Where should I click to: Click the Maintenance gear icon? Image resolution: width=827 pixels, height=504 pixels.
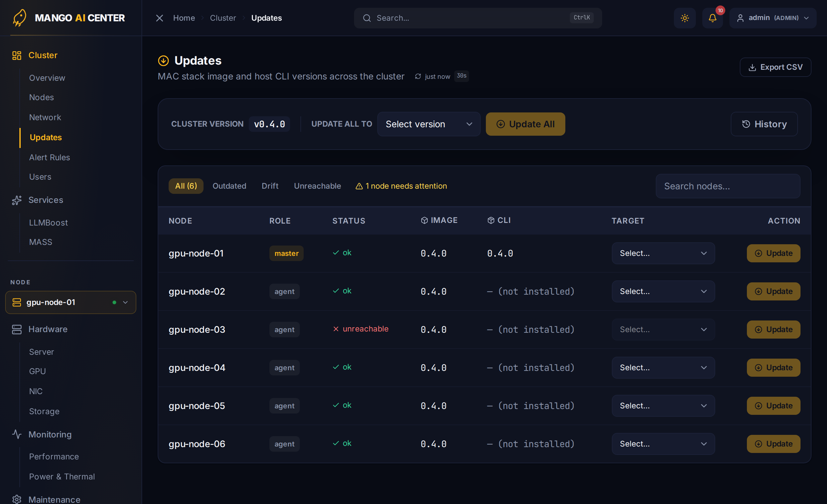tap(17, 499)
